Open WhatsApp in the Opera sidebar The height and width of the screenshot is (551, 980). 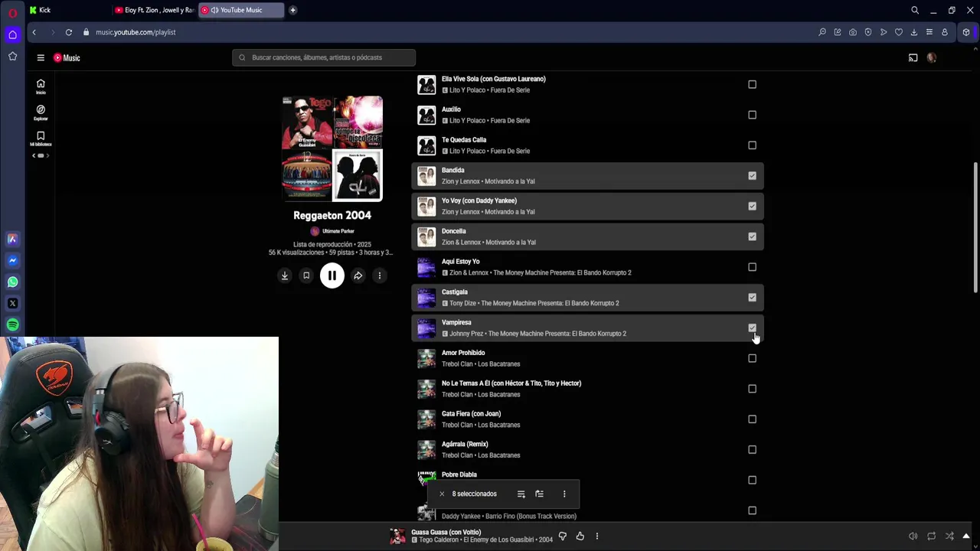[12, 282]
